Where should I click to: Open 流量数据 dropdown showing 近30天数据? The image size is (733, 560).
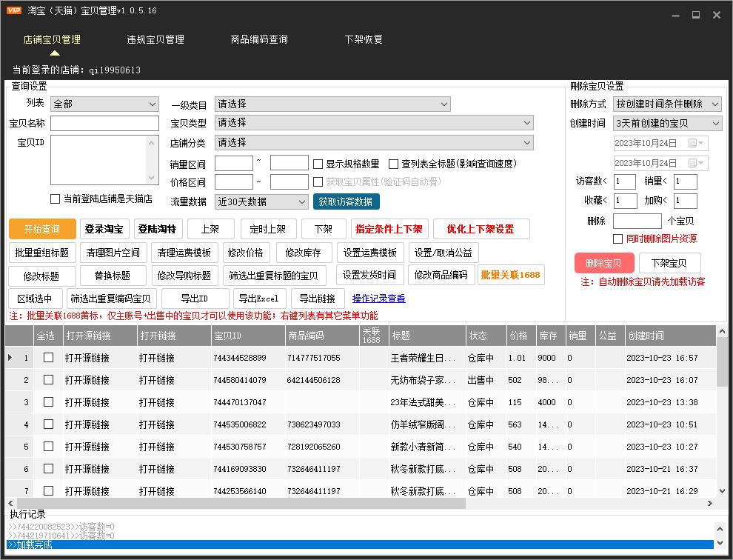261,201
